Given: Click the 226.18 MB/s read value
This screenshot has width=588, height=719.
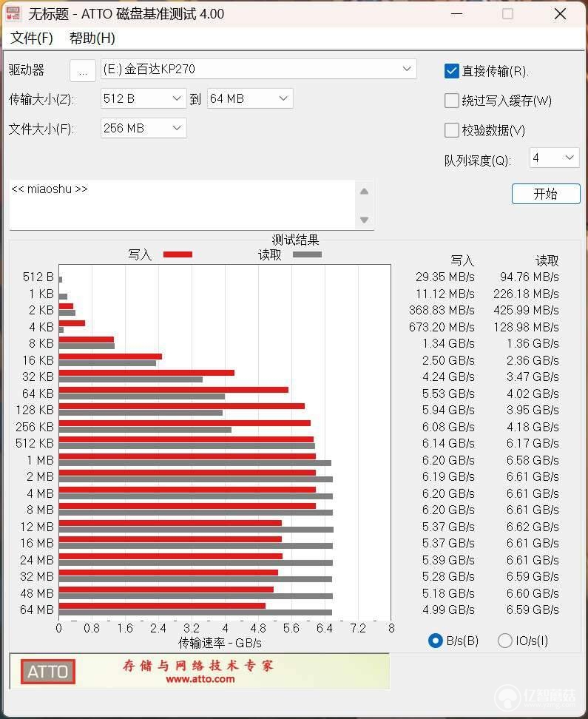Looking at the screenshot, I should pyautogui.click(x=526, y=294).
